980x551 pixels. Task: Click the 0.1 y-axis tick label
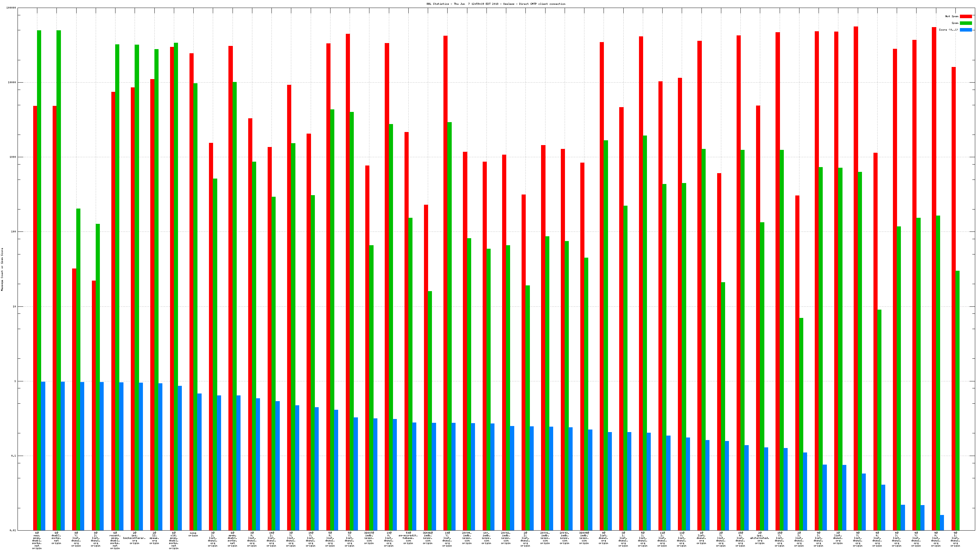(13, 456)
